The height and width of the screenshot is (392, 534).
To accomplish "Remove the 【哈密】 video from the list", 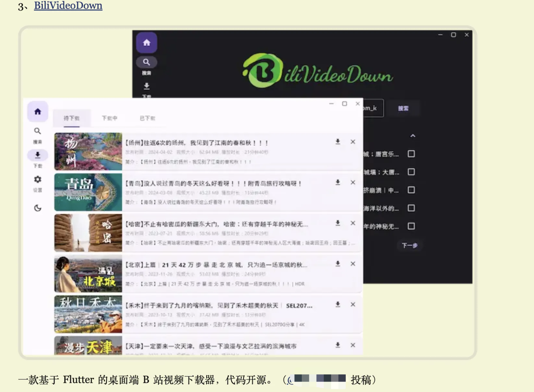I will pos(353,223).
